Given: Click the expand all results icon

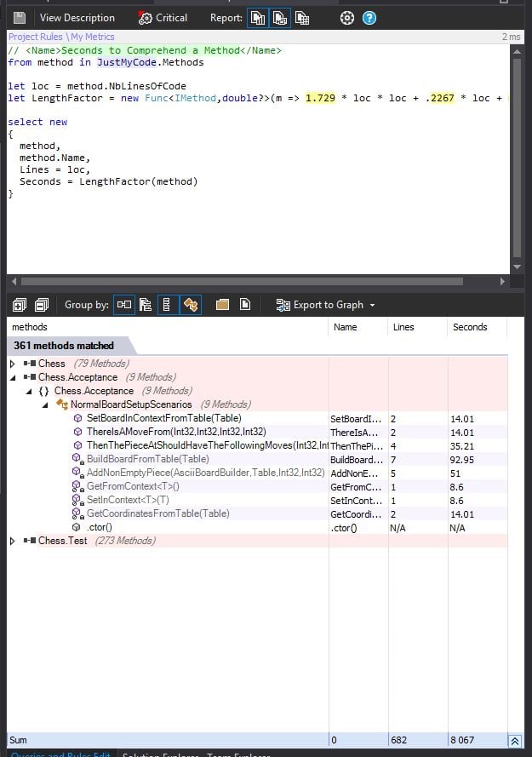Looking at the screenshot, I should pos(19,305).
